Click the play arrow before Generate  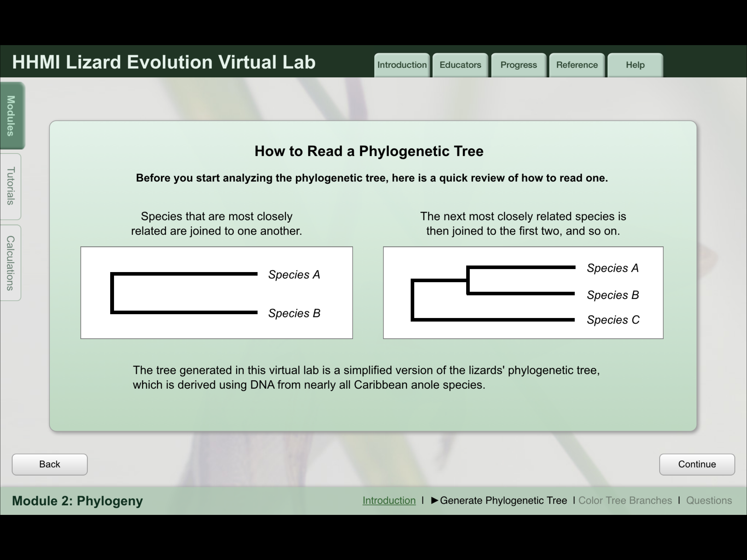pyautogui.click(x=435, y=500)
